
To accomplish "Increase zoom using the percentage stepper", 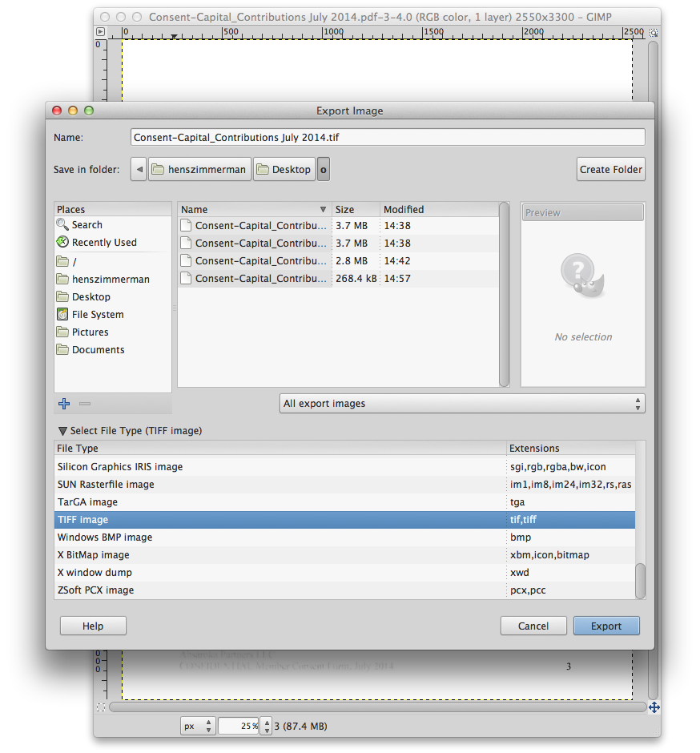I will (x=265, y=722).
